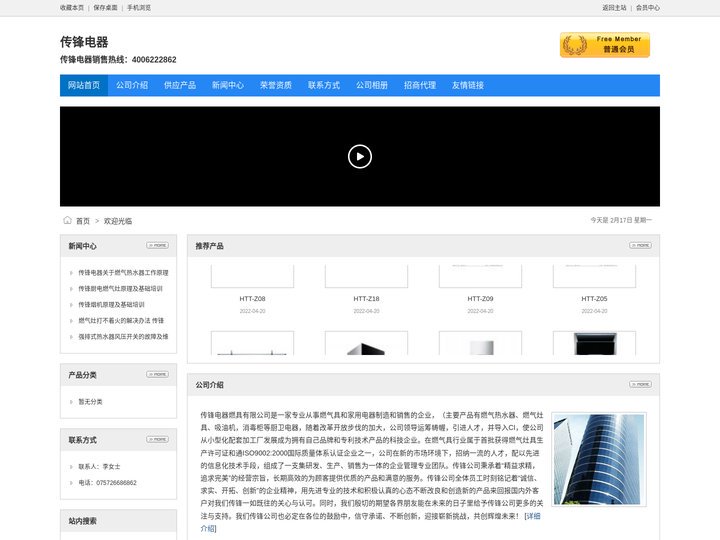Click hotline 4006222862 text
The image size is (720, 540).
154,60
